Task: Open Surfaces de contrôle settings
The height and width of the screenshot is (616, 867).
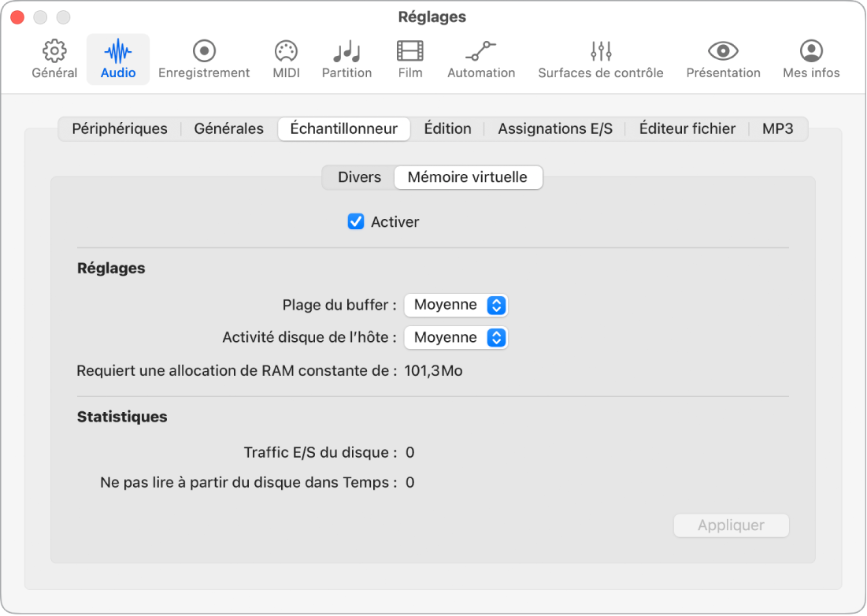Action: tap(600, 58)
